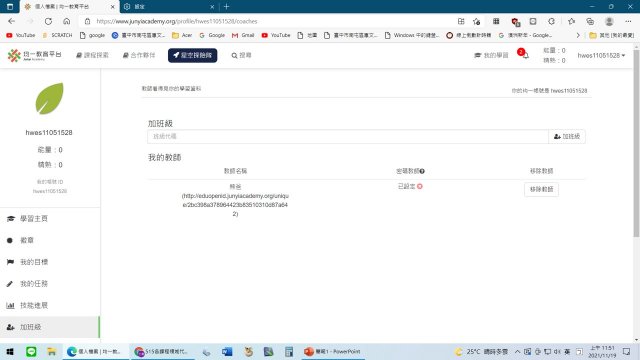
Task: Click the class code input field
Action: pos(348,136)
